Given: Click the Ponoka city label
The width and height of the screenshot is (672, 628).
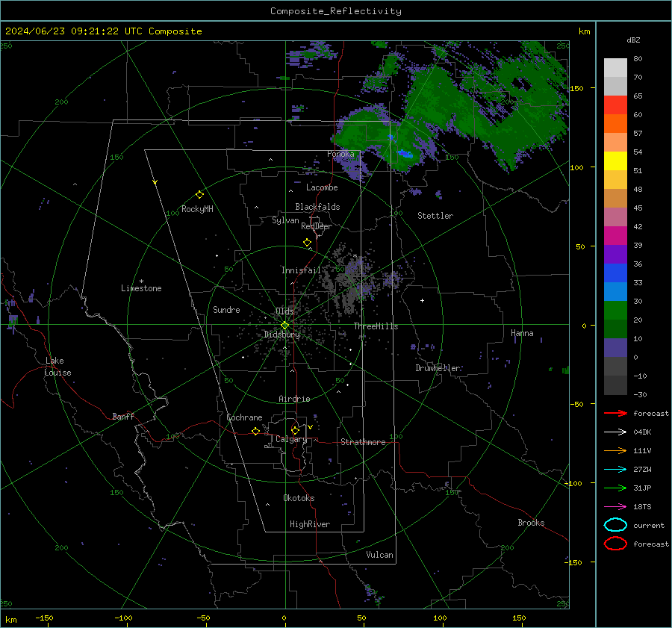Looking at the screenshot, I should pos(340,154).
